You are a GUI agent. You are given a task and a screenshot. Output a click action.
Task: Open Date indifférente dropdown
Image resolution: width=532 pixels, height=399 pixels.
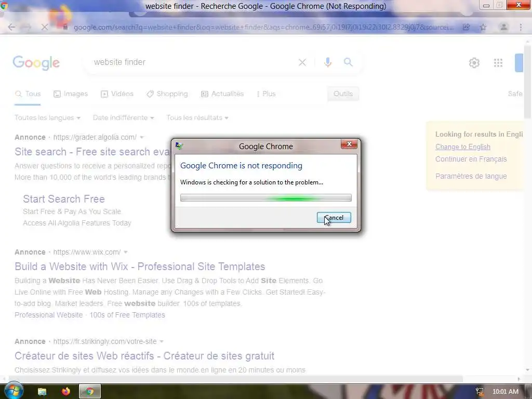point(124,118)
